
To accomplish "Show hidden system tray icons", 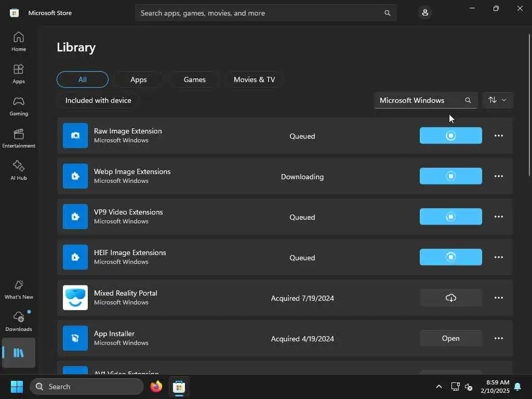I will (x=438, y=387).
